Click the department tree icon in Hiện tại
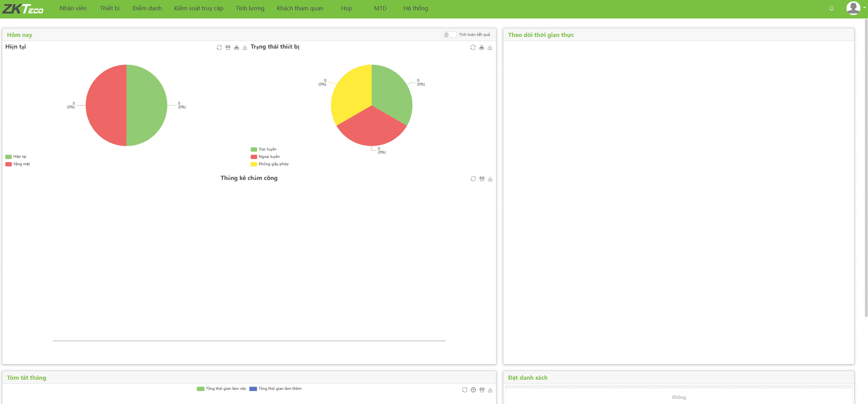This screenshot has height=404, width=868. (x=237, y=48)
